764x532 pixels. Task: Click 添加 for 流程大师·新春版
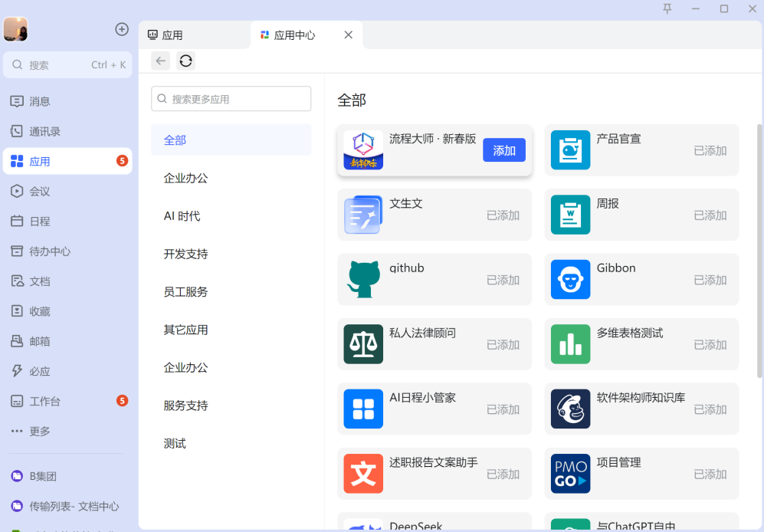pyautogui.click(x=503, y=150)
